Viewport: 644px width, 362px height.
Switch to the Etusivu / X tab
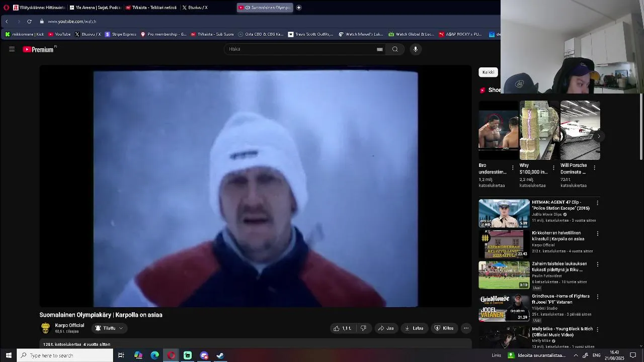tap(195, 8)
